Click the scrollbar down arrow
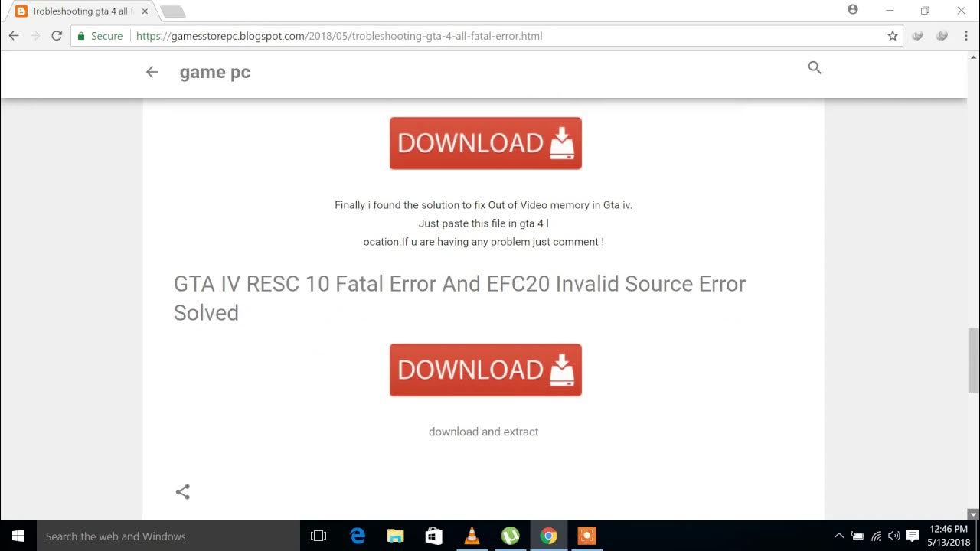Screen dimensions: 980x551 point(973,514)
